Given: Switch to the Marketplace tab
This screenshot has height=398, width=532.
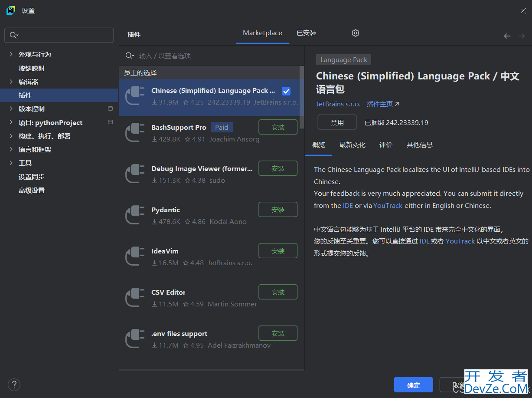Looking at the screenshot, I should [x=262, y=33].
